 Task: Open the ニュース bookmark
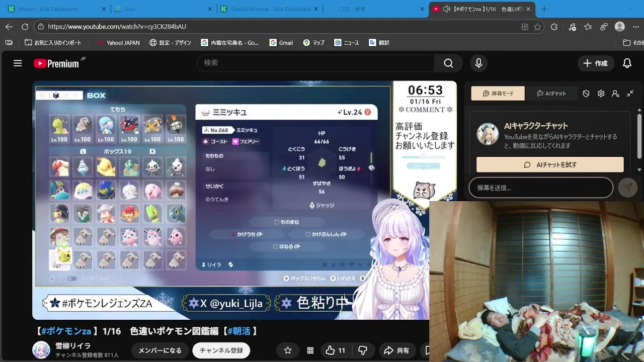click(x=347, y=43)
